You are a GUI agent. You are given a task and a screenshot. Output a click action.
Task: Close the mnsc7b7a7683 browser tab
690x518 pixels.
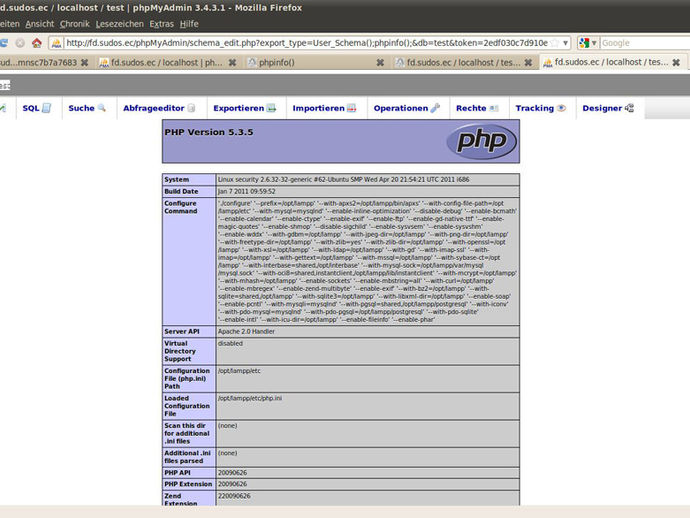[x=84, y=62]
